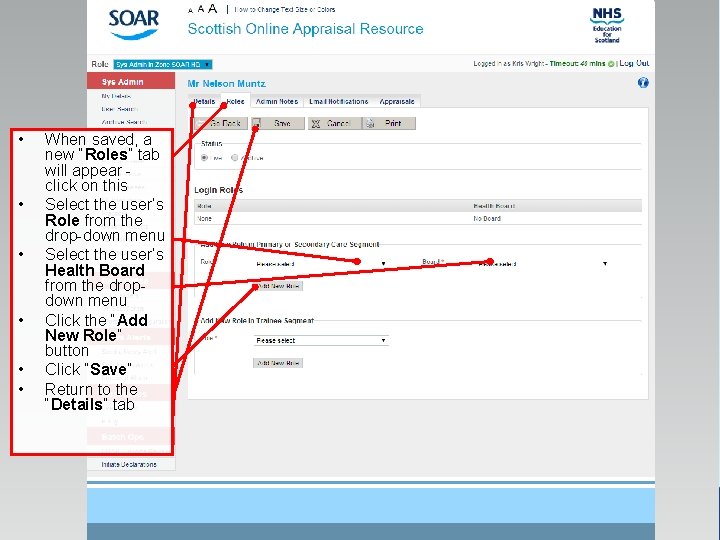This screenshot has height=540, width=720.
Task: Click Add New Role in Trainee Segment
Action: [278, 363]
